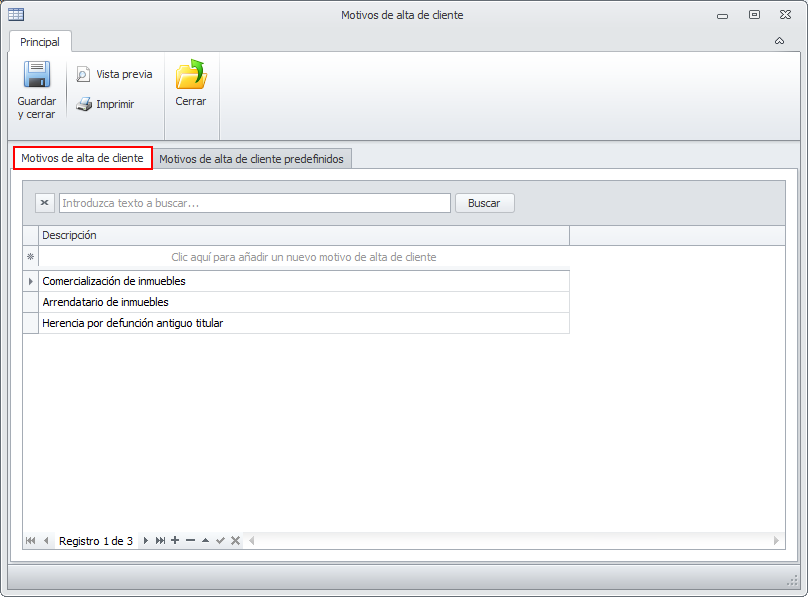Focus the Introduzca texto a buscar field

coord(255,203)
